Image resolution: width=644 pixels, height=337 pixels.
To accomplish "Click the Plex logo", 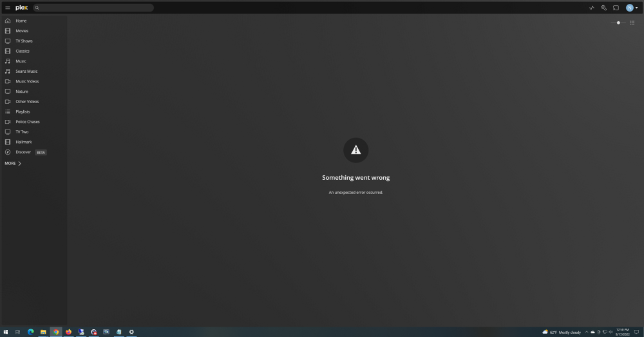I will [22, 8].
